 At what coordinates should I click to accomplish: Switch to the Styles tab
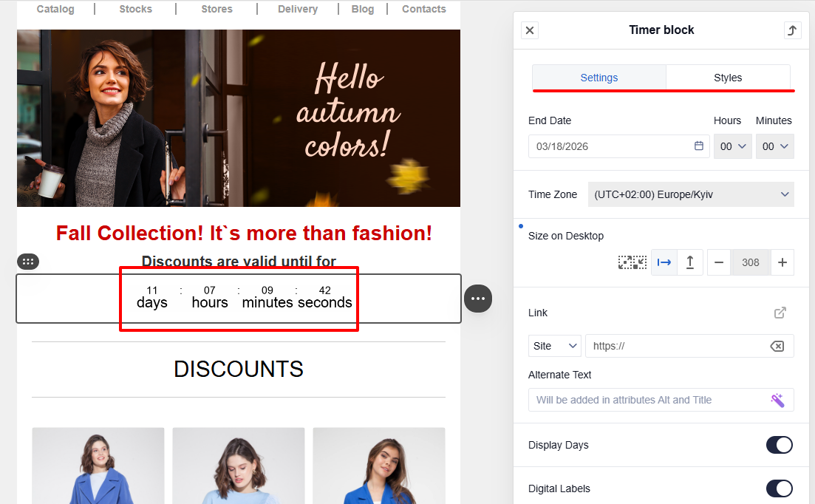(728, 78)
